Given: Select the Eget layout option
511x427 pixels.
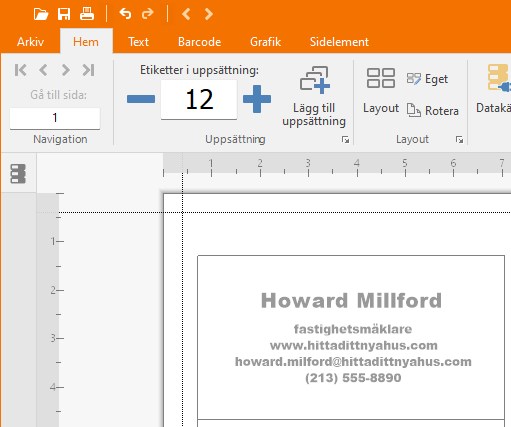Looking at the screenshot, I should (427, 79).
